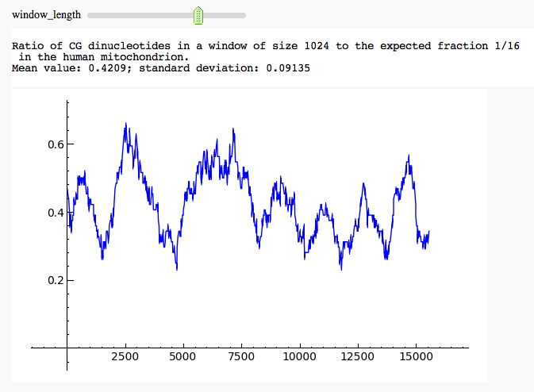Click the window_length label text
The width and height of the screenshot is (534, 392).
click(46, 15)
